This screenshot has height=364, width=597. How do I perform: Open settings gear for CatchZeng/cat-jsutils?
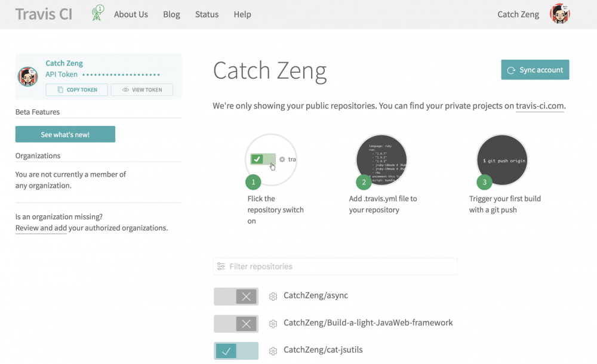pos(273,351)
